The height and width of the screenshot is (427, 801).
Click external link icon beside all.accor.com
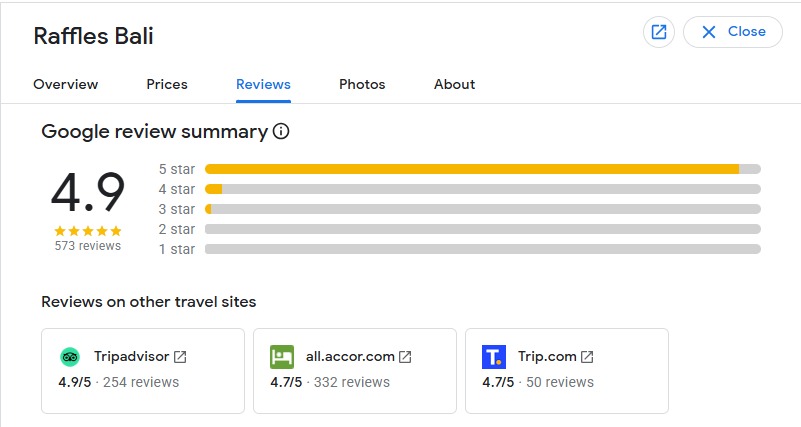point(405,357)
